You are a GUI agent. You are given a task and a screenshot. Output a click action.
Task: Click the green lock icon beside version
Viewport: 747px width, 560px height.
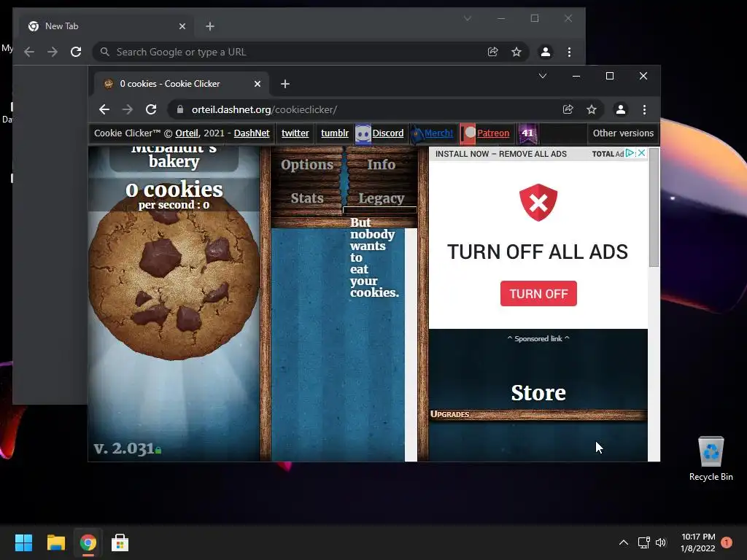pos(158,450)
